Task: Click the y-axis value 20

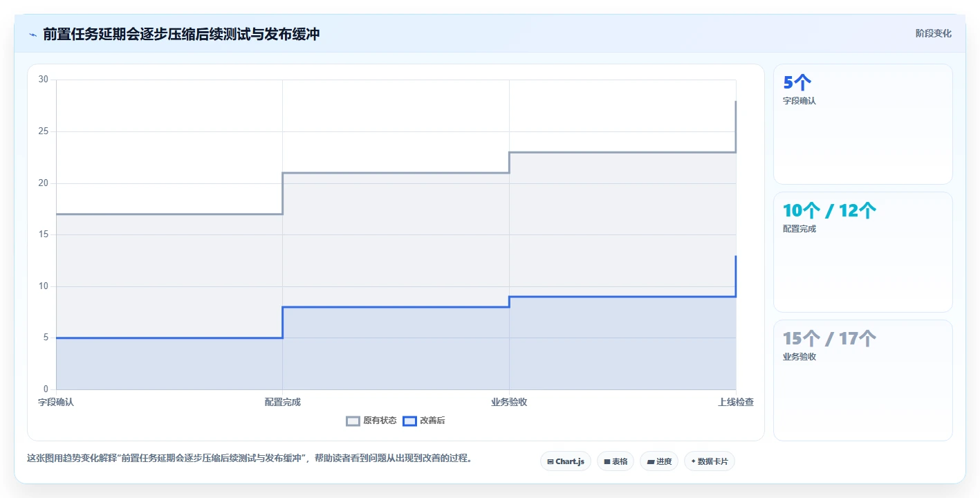Action: (x=44, y=183)
